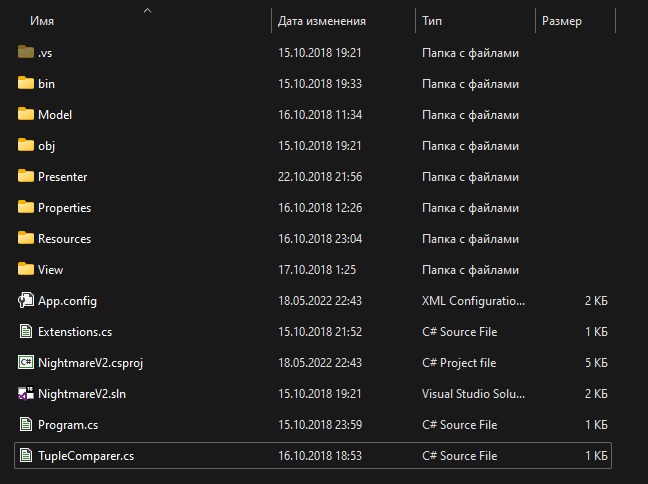Click the Тип column header
The image size is (648, 484).
[x=432, y=21]
